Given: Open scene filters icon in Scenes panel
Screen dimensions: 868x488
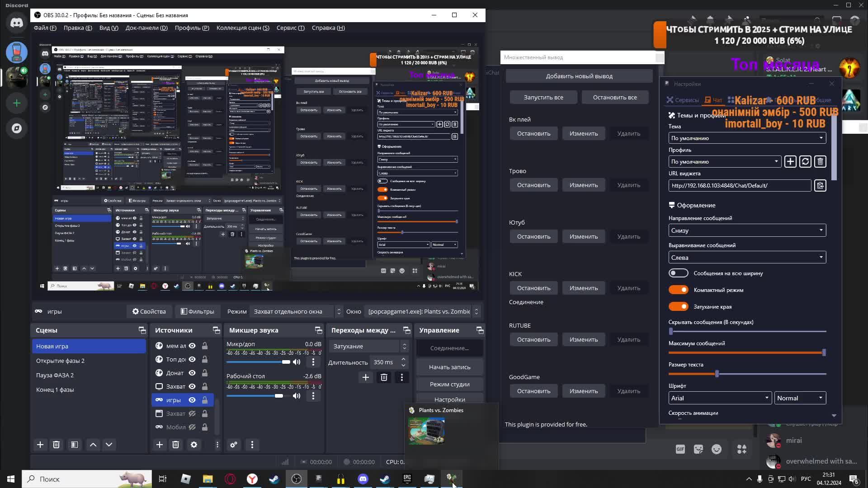Looking at the screenshot, I should [75, 445].
